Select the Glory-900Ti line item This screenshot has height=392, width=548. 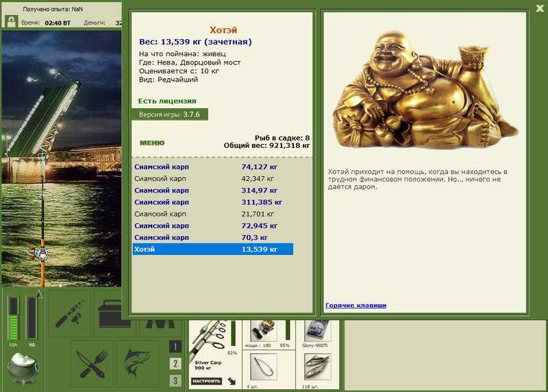coord(317,330)
